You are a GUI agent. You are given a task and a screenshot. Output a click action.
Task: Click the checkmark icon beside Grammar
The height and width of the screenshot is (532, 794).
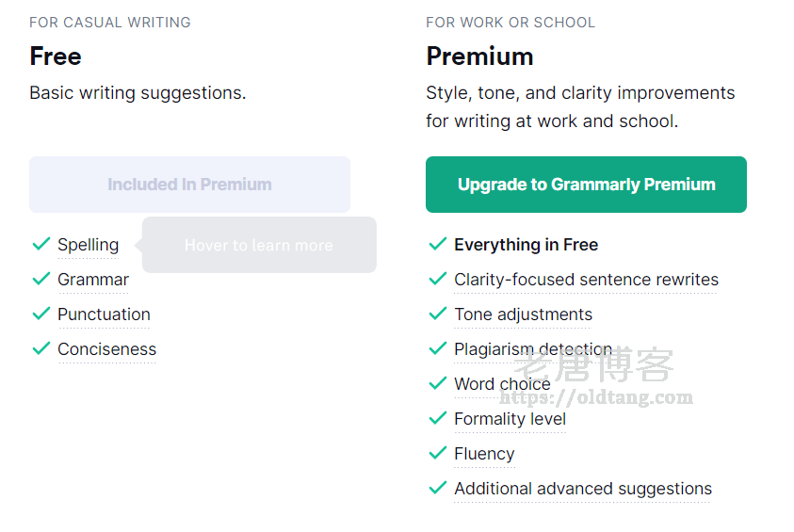coord(41,279)
